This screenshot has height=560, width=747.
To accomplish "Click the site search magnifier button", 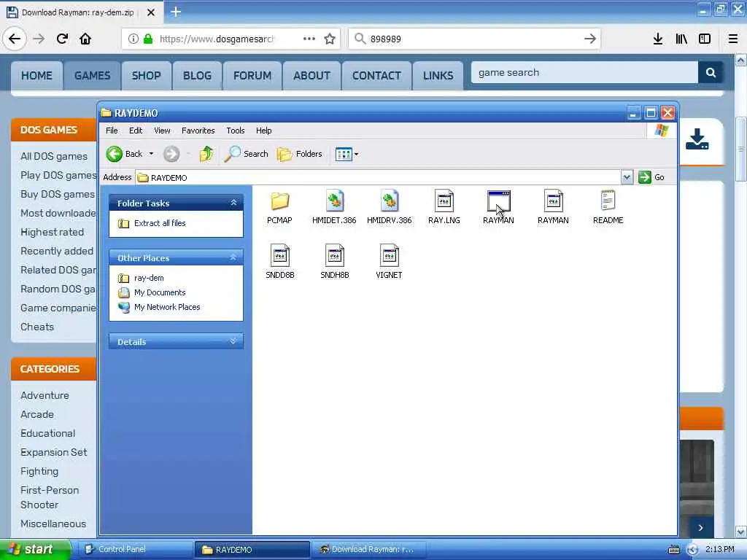I will pos(711,72).
